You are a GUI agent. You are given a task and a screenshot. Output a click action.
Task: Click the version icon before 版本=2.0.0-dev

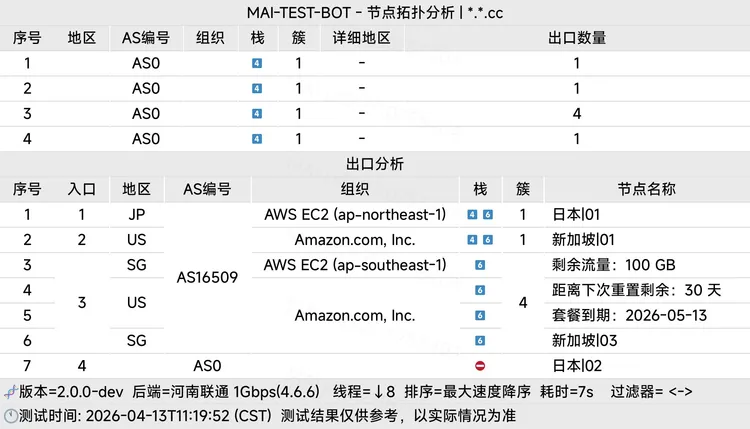pyautogui.click(x=9, y=392)
